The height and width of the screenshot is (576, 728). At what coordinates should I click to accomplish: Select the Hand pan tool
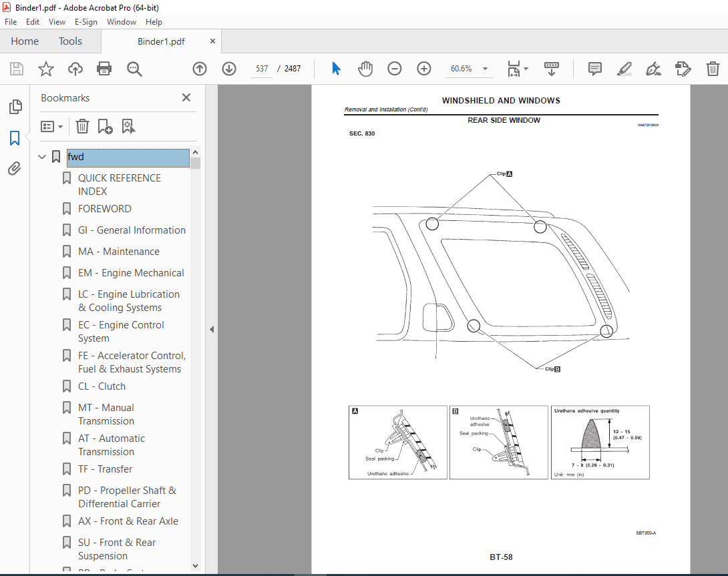pos(365,69)
